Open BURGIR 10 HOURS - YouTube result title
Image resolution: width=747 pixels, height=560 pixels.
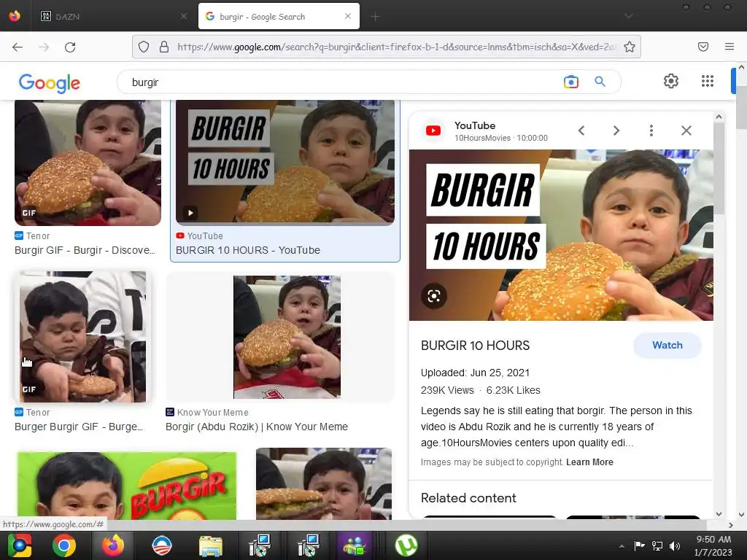(248, 250)
